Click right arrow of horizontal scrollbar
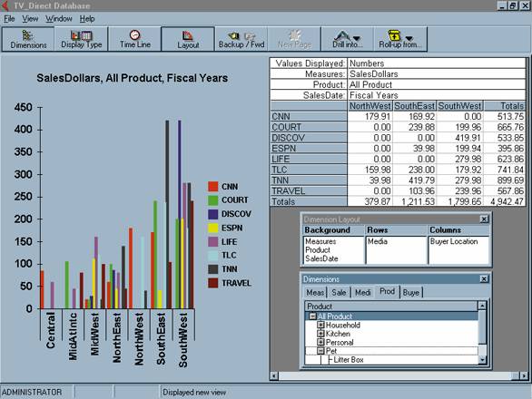 (524, 375)
